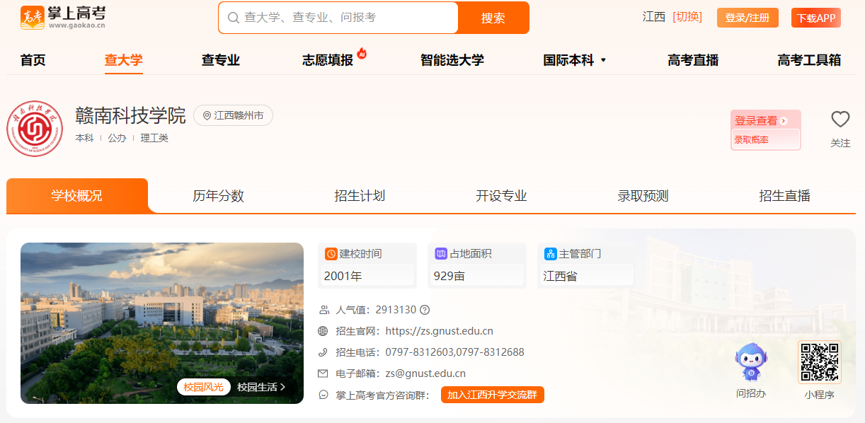Viewport: 865px width, 423px height.
Task: Click the 理工类 tag under school name
Action: pyautogui.click(x=154, y=138)
